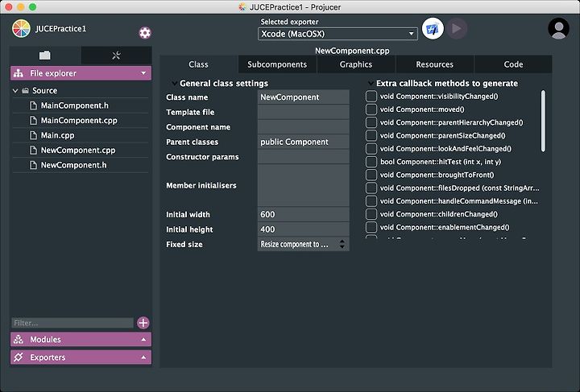Viewport: 580px width, 392px height.
Task: Enable visibilityChanged() callback checkbox
Action: [x=371, y=97]
